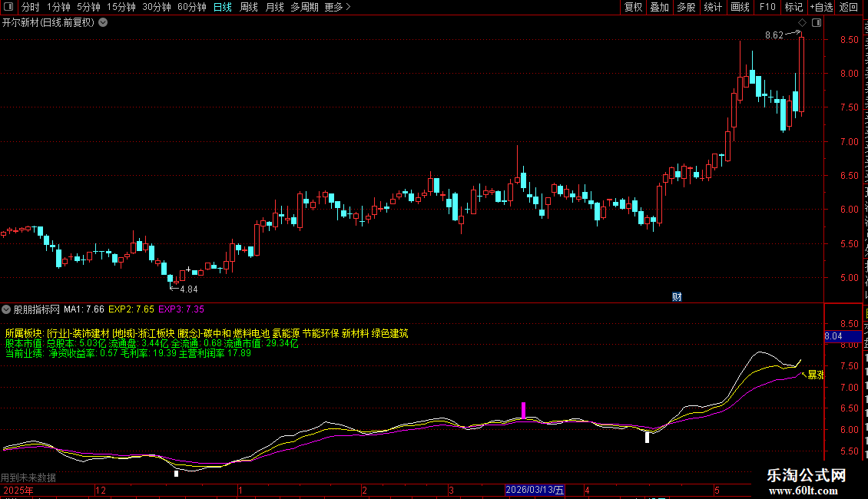Click the 暴涨 signal label
The image size is (868, 499).
[x=816, y=375]
